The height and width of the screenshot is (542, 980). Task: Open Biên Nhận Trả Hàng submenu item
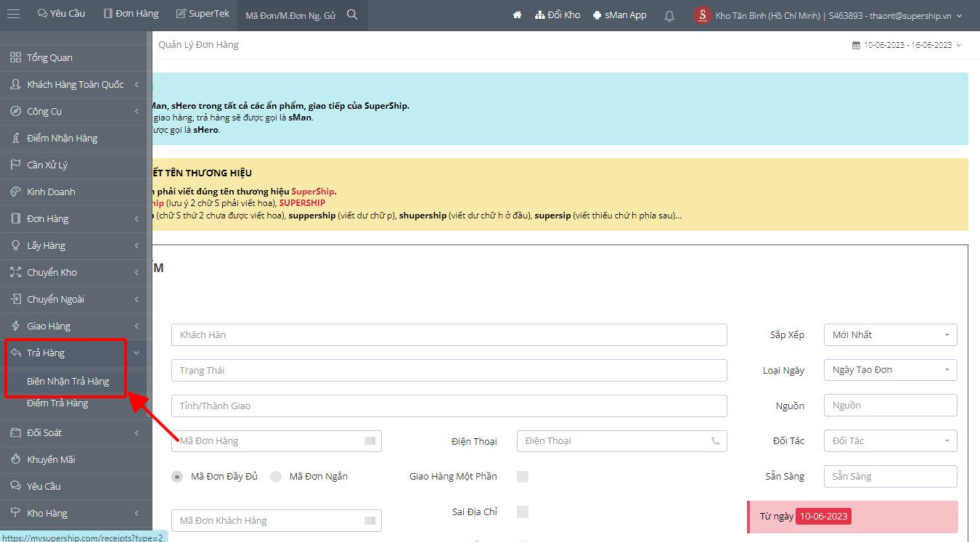68,381
